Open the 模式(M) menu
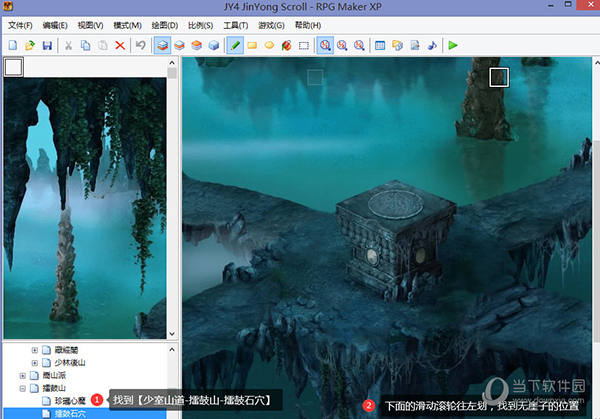 (x=127, y=26)
